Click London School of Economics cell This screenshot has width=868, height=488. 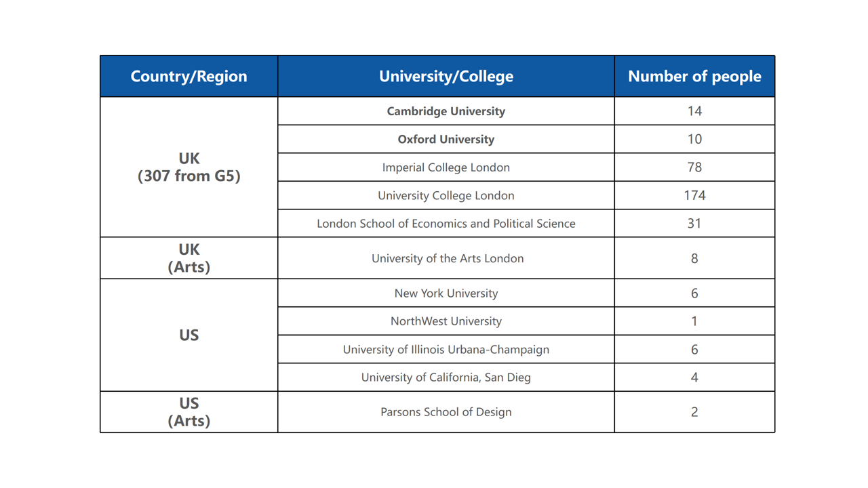point(446,223)
